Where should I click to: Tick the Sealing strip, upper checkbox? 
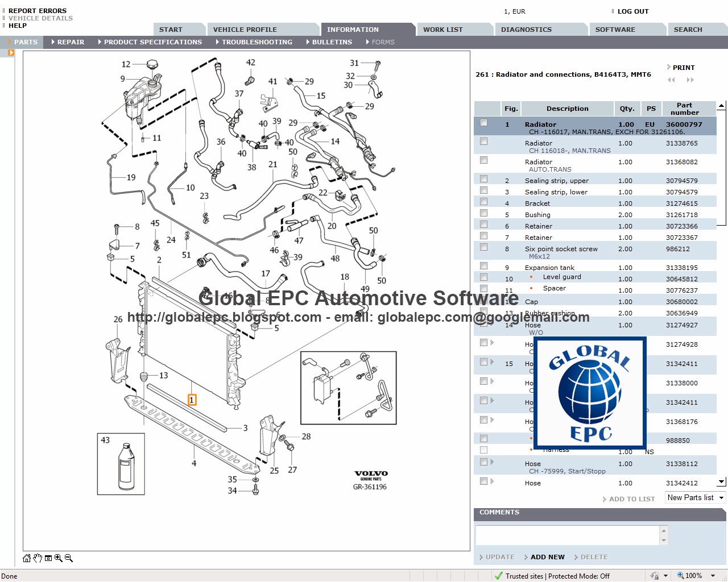click(x=483, y=179)
